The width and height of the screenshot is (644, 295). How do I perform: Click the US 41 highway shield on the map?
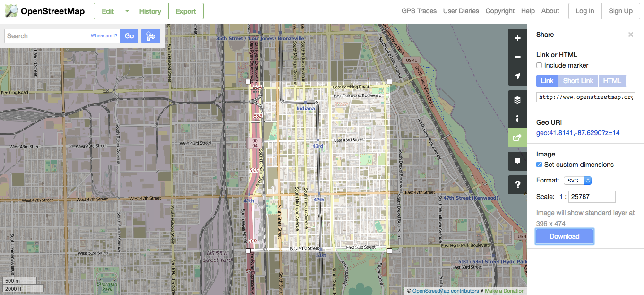pos(412,61)
